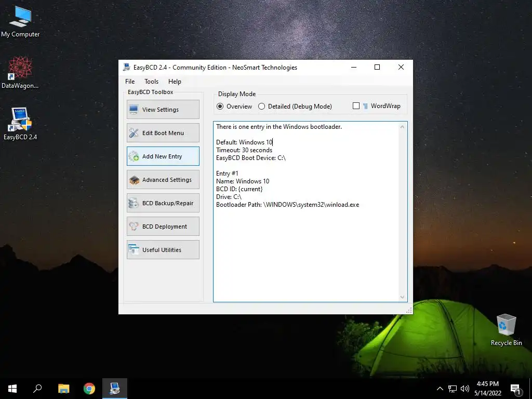This screenshot has height=399, width=532.
Task: Click the scroll down arrow in text area
Action: click(402, 297)
